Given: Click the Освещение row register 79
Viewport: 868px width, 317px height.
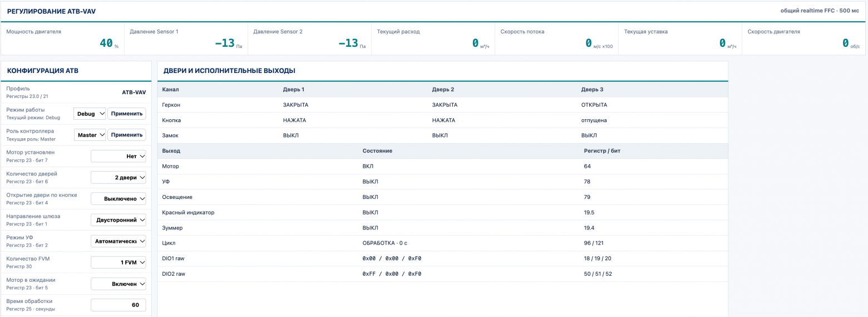Looking at the screenshot, I should 587,197.
